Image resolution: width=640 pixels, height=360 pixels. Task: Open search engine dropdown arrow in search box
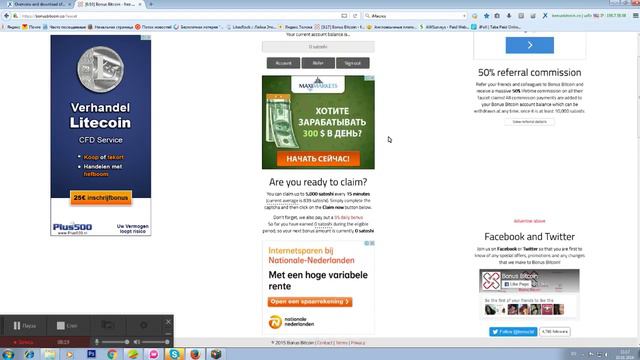[x=464, y=16]
